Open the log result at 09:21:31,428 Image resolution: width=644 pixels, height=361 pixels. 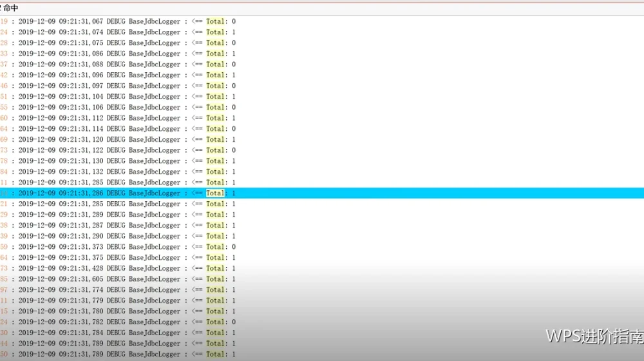coord(322,268)
